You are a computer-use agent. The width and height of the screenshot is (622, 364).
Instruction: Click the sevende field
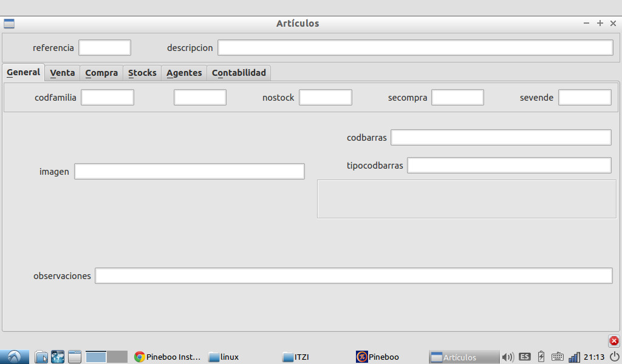[585, 98]
